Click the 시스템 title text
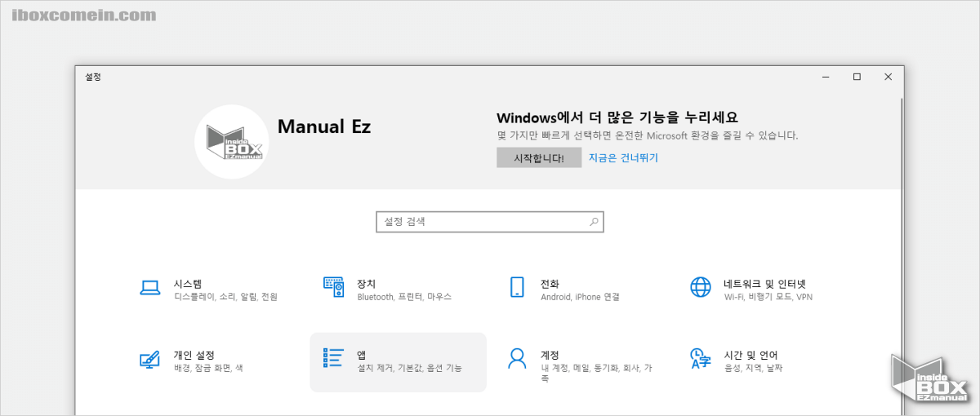The height and width of the screenshot is (416, 980). point(188,284)
